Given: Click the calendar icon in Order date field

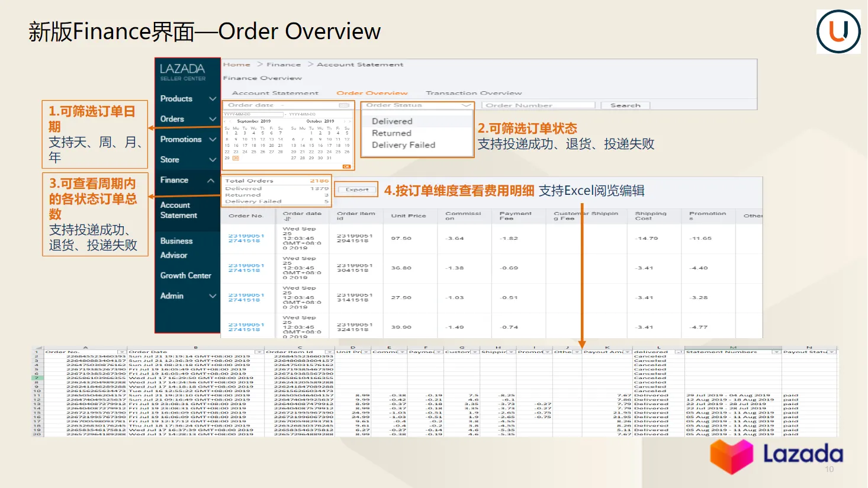Looking at the screenshot, I should click(344, 105).
